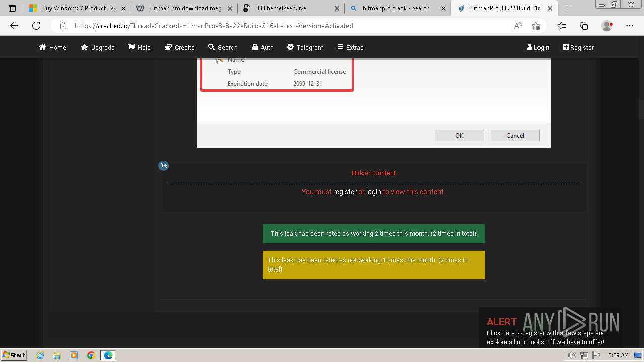
Task: Expand the Extras menu
Action: click(x=350, y=47)
